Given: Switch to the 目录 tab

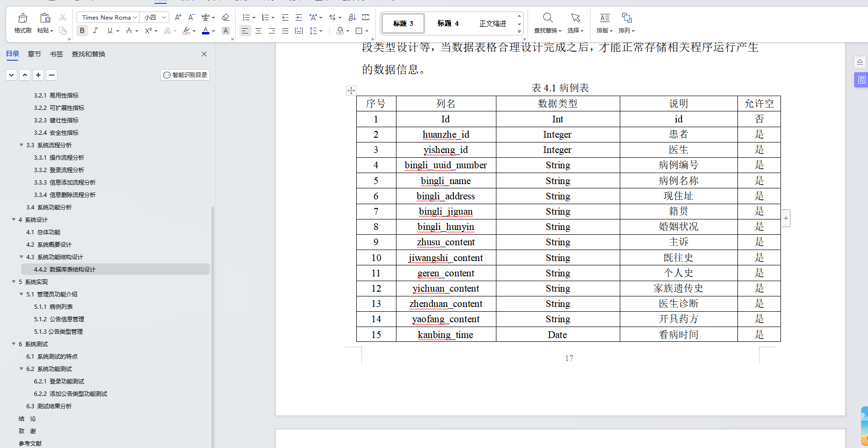Looking at the screenshot, I should pyautogui.click(x=12, y=54).
